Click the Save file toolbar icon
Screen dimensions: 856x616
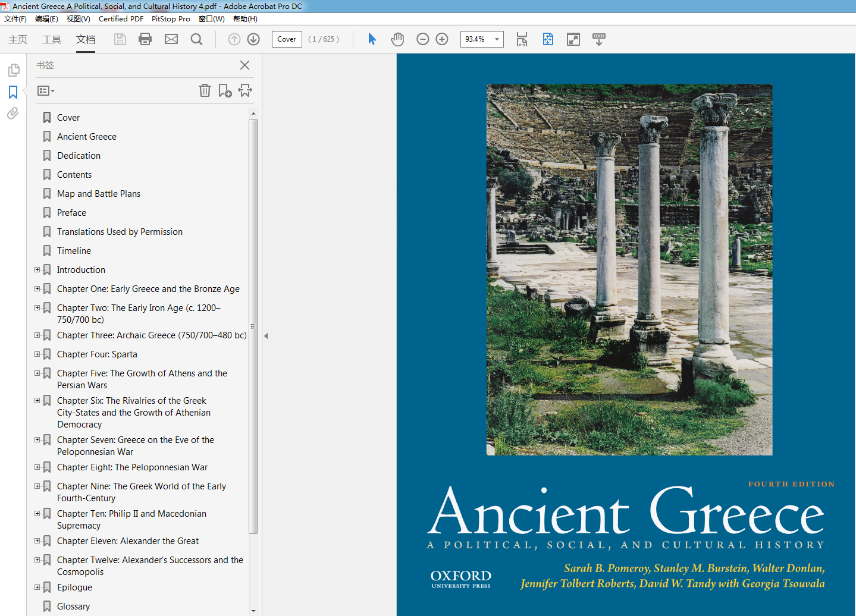point(120,39)
